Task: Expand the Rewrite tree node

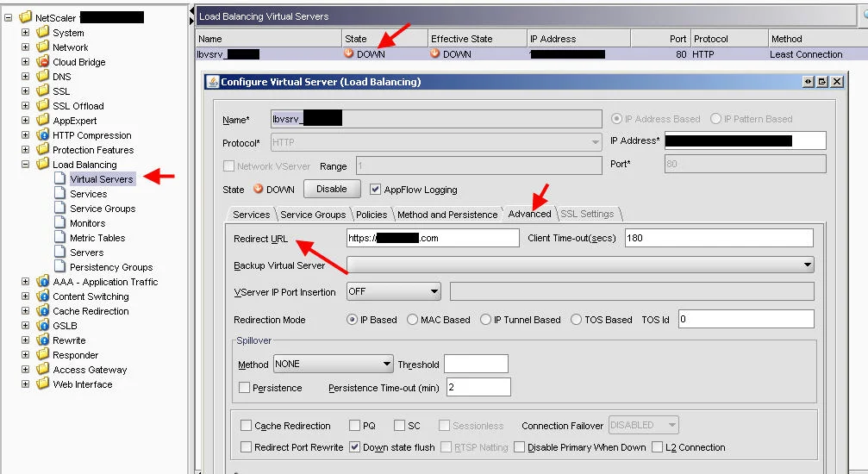Action: pos(25,340)
